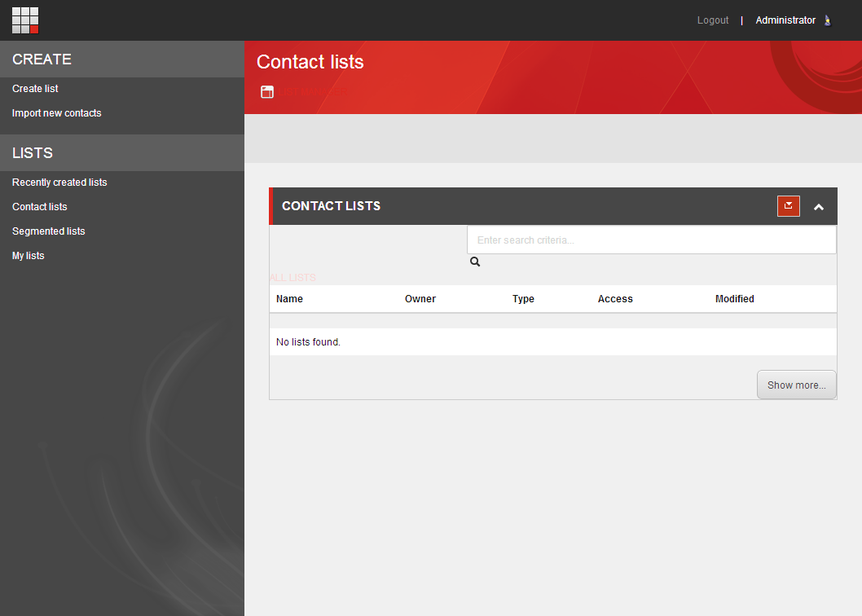Expand the Recently created lists section

59,182
